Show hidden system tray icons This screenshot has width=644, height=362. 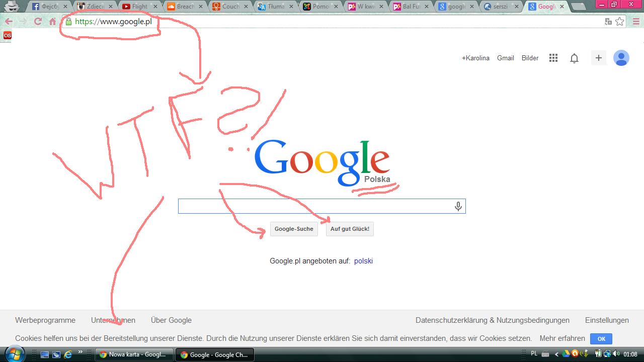click(x=556, y=354)
